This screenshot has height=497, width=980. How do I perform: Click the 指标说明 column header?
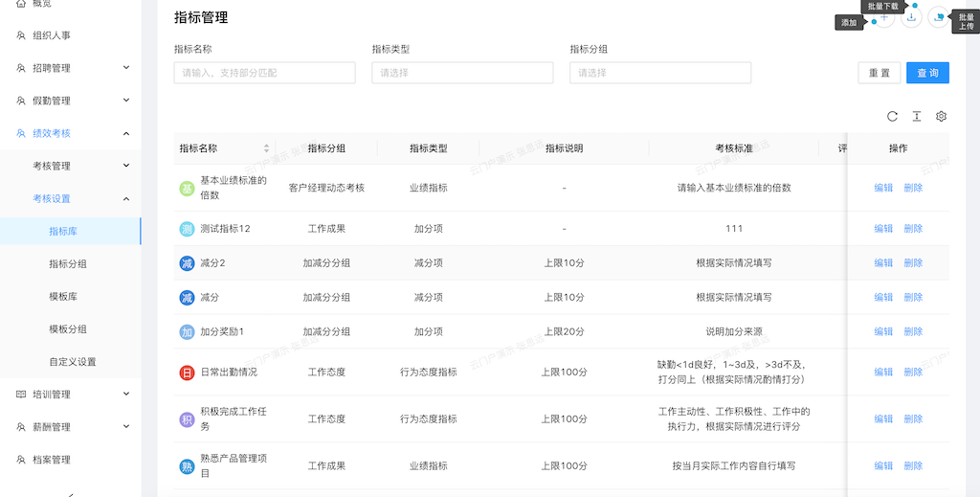(564, 148)
